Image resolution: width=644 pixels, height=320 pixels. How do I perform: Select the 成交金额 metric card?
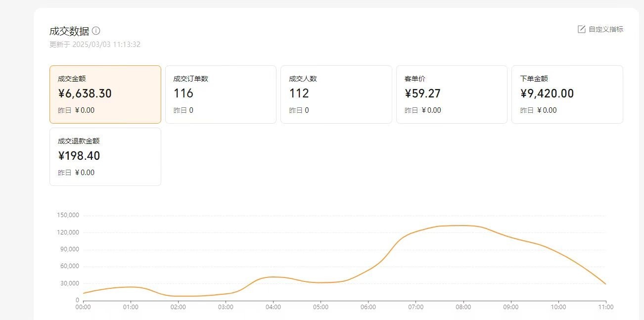coord(105,94)
